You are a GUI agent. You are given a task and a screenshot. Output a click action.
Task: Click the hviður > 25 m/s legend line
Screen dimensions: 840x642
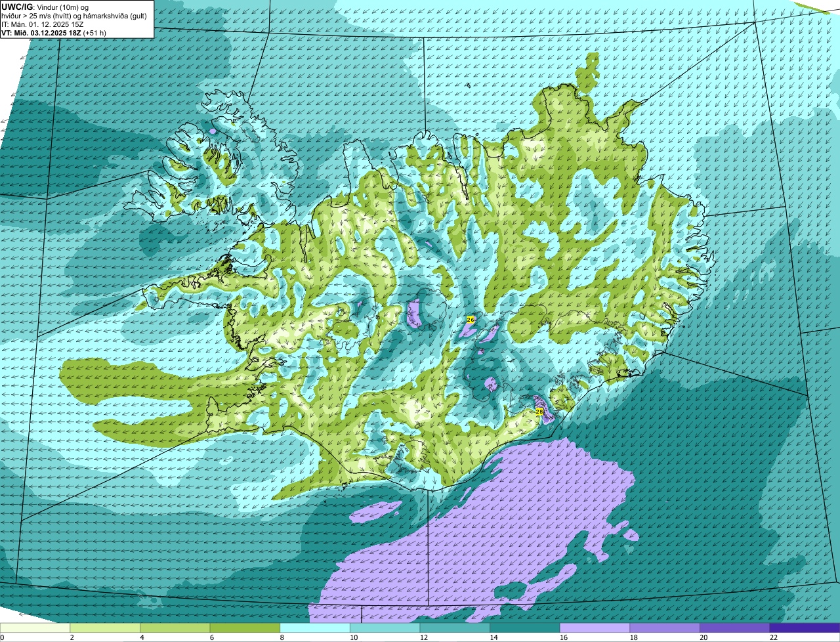[74, 15]
